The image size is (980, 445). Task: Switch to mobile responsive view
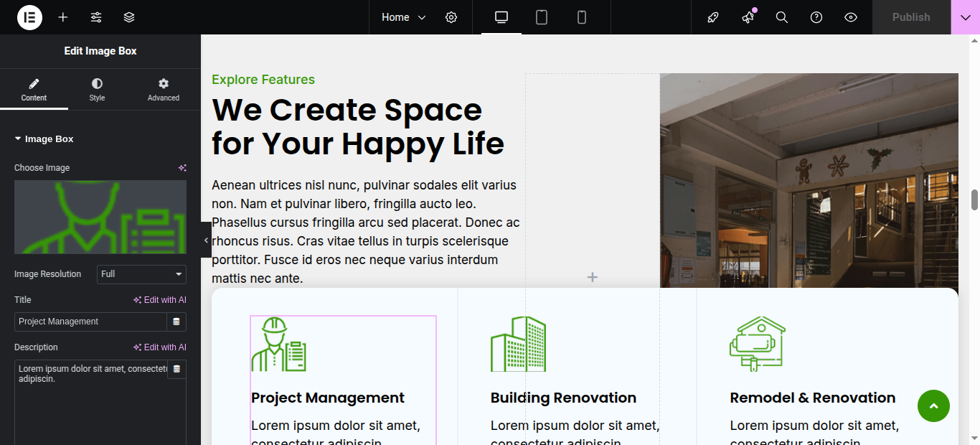tap(582, 17)
